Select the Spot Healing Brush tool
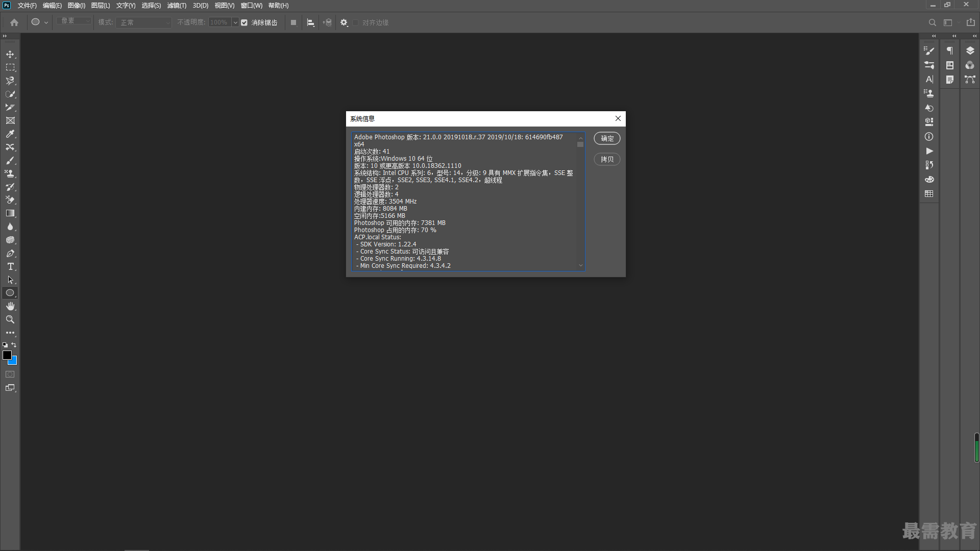The width and height of the screenshot is (980, 551). point(10,147)
